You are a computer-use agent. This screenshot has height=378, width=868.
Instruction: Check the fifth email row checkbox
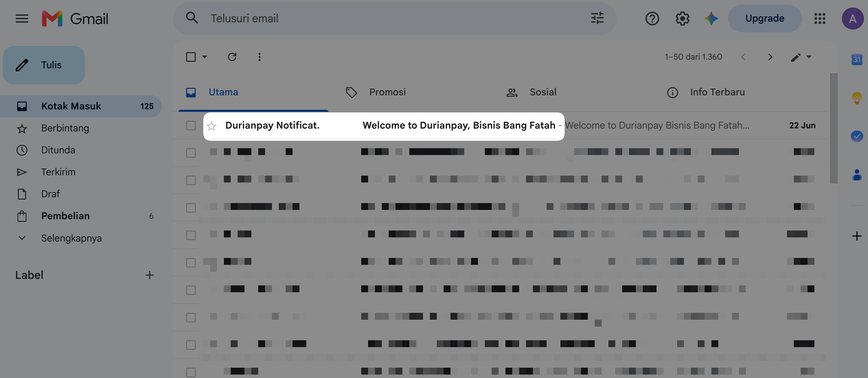pyautogui.click(x=191, y=235)
